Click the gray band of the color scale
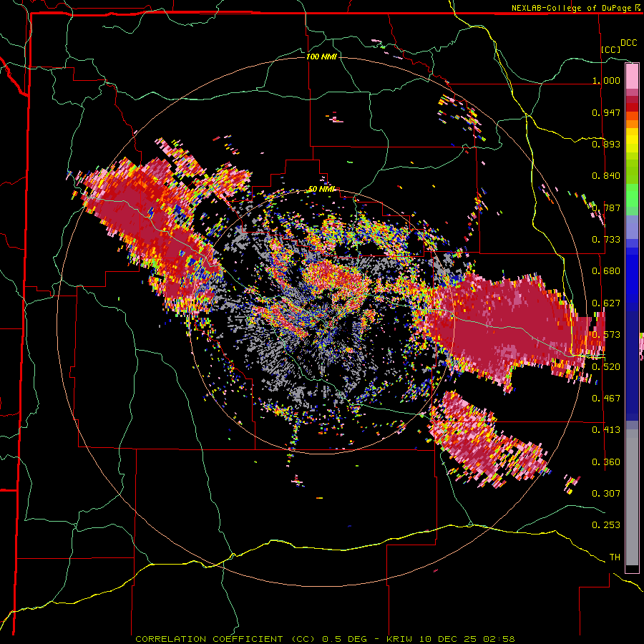The width and height of the screenshot is (644, 644). [x=632, y=497]
